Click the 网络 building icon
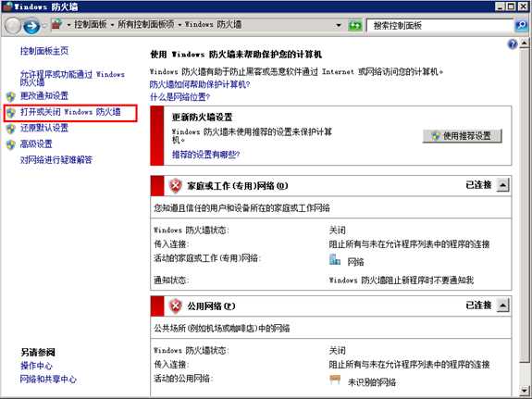Screen dimensions: 532x399 (x=335, y=259)
